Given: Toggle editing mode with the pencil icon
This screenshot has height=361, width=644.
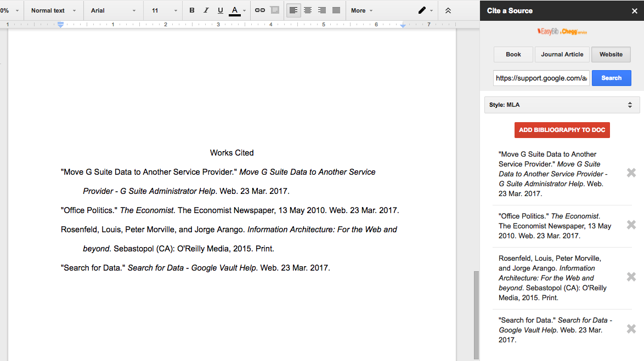Looking at the screenshot, I should pos(421,10).
